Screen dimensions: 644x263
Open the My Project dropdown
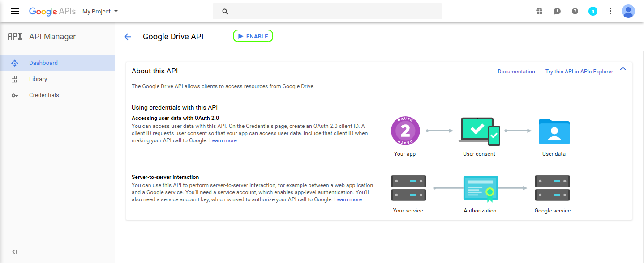pyautogui.click(x=100, y=11)
